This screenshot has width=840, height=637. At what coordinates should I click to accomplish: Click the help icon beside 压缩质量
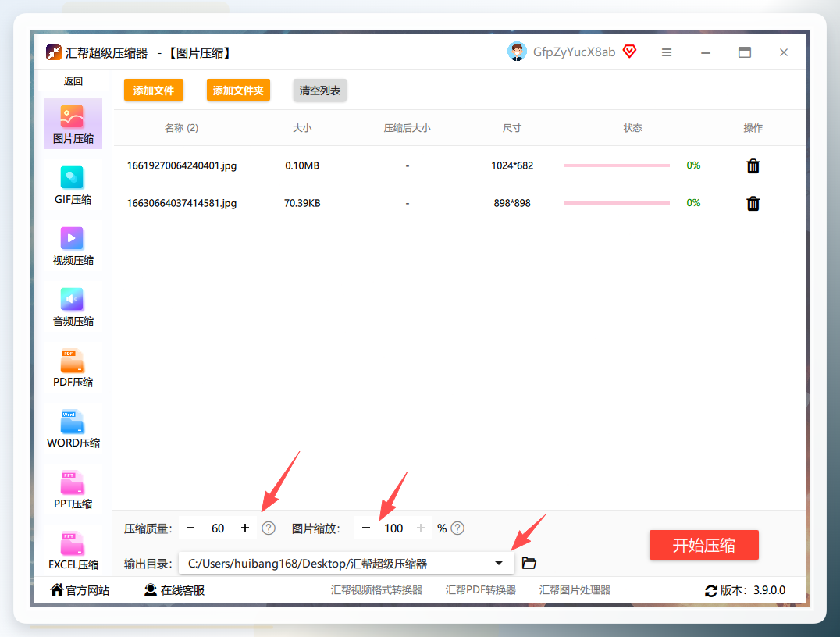point(269,528)
